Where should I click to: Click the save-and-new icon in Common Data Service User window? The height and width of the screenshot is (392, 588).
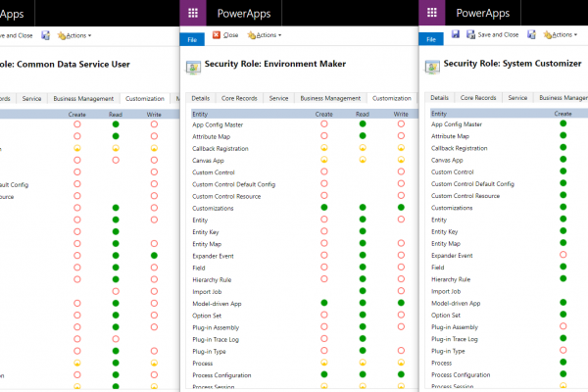pyautogui.click(x=45, y=35)
